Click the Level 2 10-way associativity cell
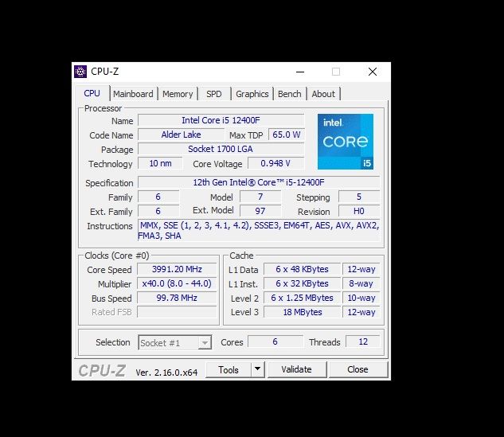 coord(361,298)
